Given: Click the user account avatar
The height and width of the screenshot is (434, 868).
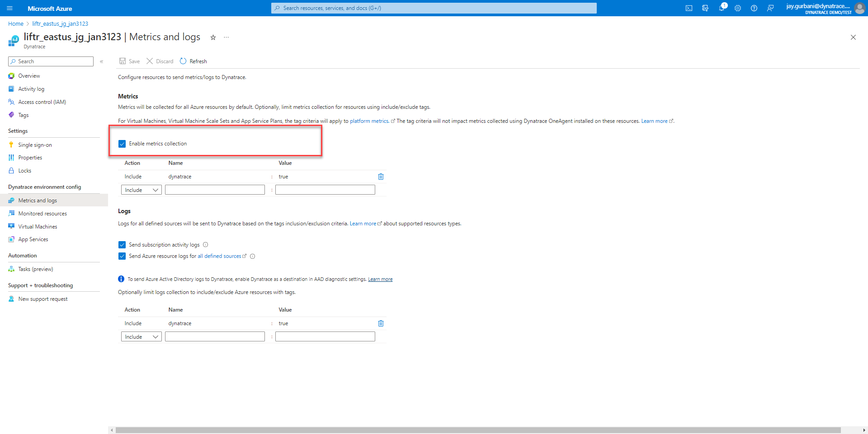Looking at the screenshot, I should (x=859, y=8).
